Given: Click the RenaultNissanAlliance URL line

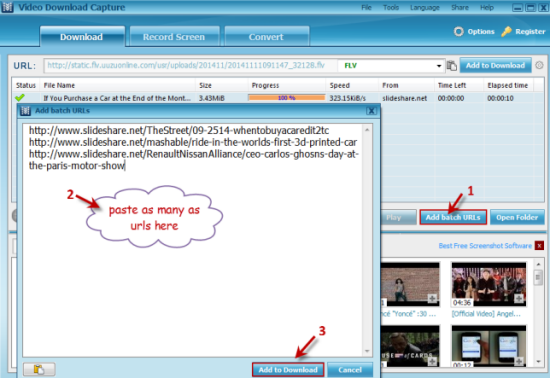Looking at the screenshot, I should (194, 160).
